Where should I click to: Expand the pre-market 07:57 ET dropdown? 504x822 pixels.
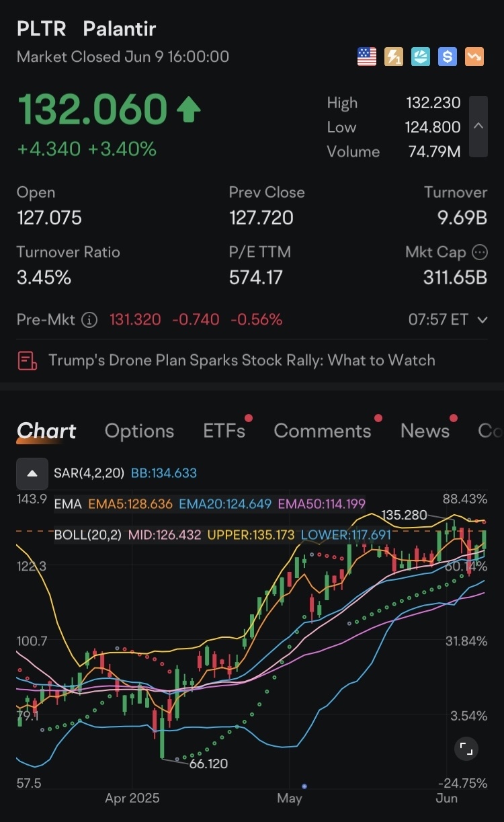click(482, 320)
